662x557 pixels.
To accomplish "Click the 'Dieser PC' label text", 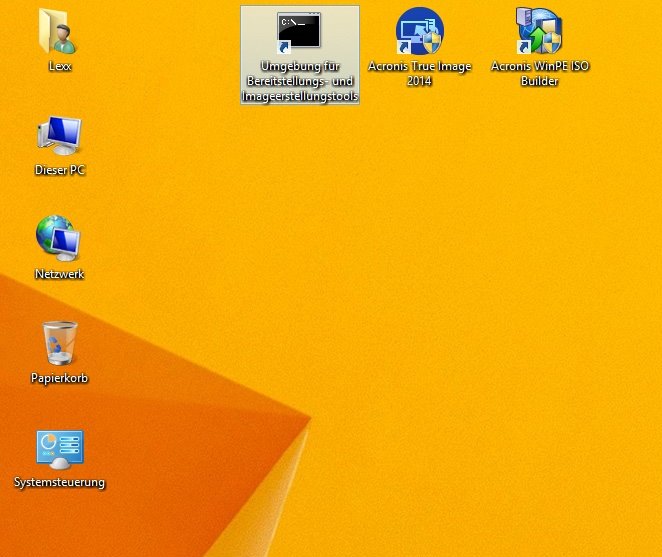I will [x=60, y=170].
